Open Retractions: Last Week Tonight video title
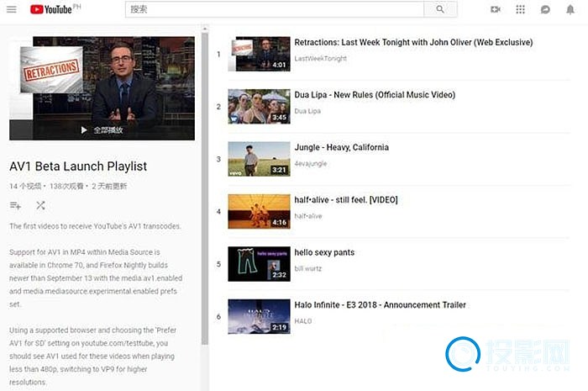 (x=413, y=42)
